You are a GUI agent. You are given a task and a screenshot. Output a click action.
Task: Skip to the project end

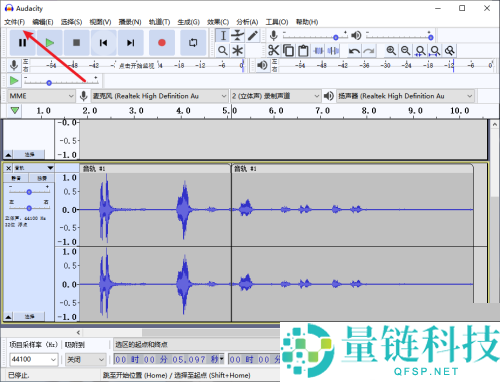point(131,43)
